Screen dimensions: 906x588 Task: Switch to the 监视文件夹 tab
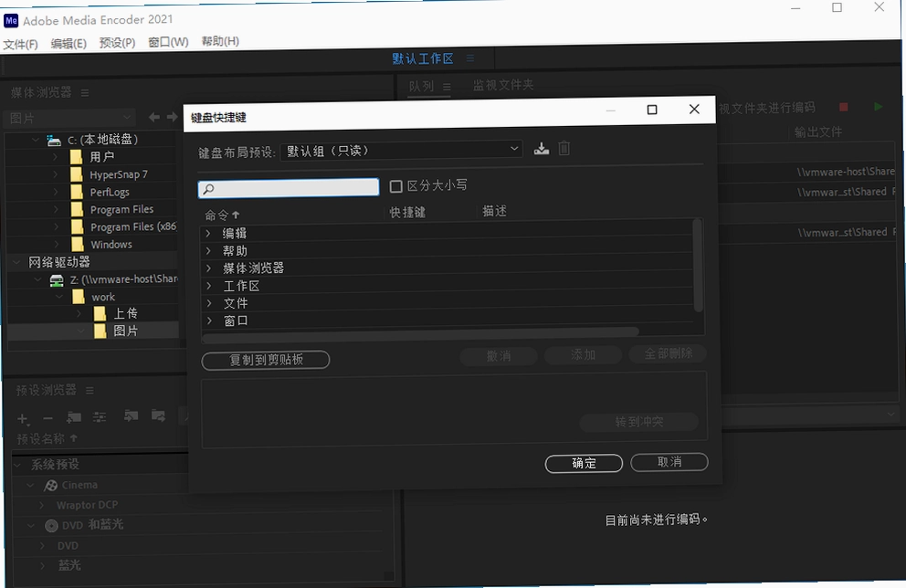(x=502, y=86)
